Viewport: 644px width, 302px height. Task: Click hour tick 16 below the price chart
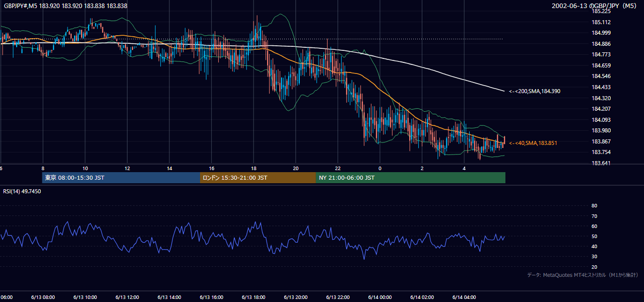(212, 168)
